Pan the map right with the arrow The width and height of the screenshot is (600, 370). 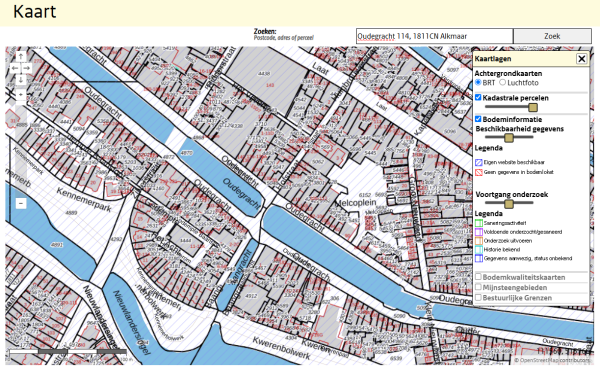pos(27,68)
